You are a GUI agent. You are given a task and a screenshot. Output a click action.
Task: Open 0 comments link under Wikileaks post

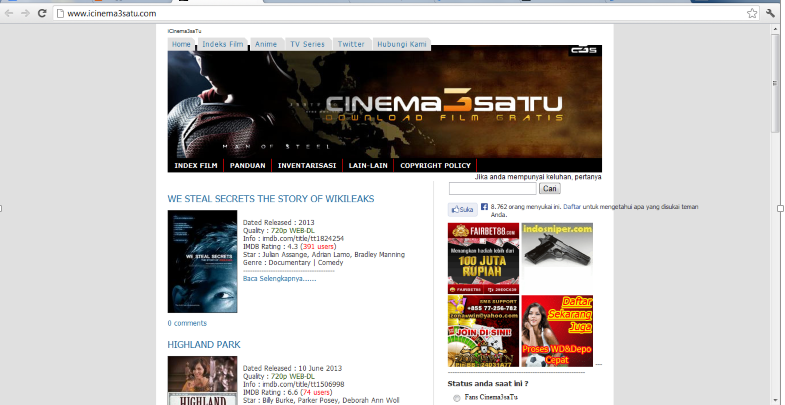[x=187, y=323]
